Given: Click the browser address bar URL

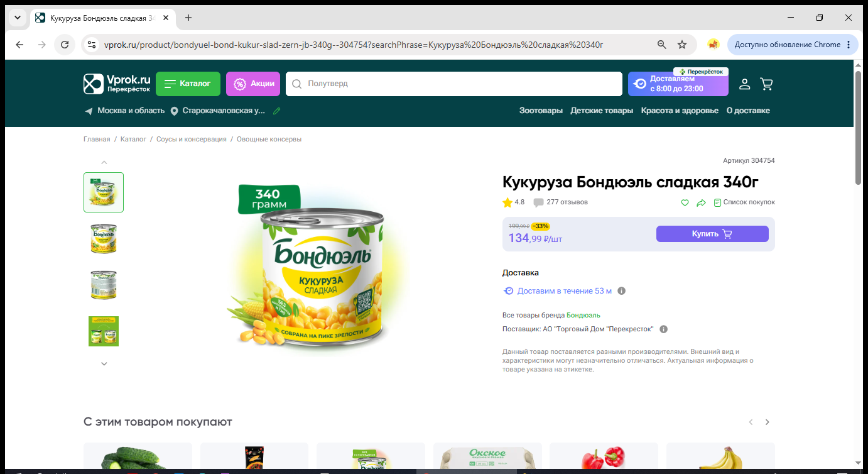Looking at the screenshot, I should tap(353, 45).
